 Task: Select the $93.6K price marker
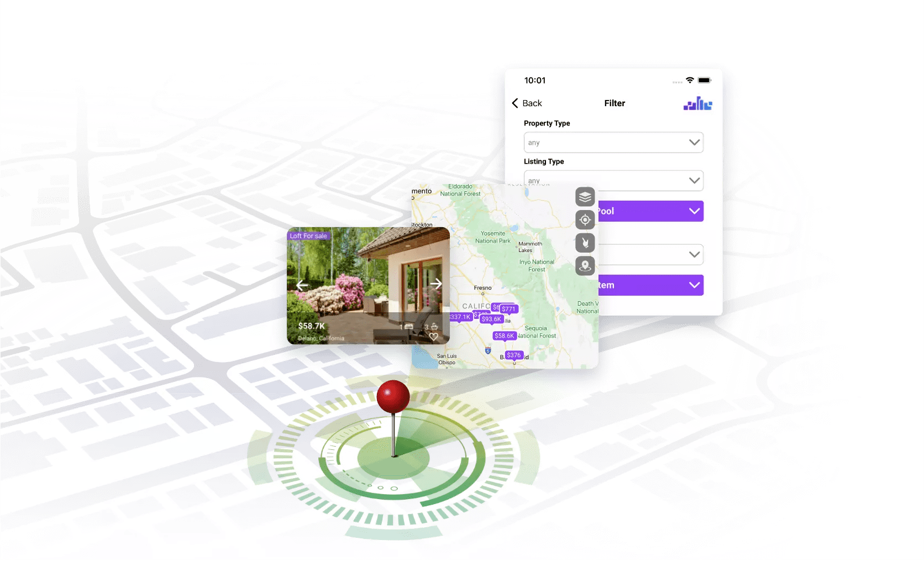tap(491, 319)
